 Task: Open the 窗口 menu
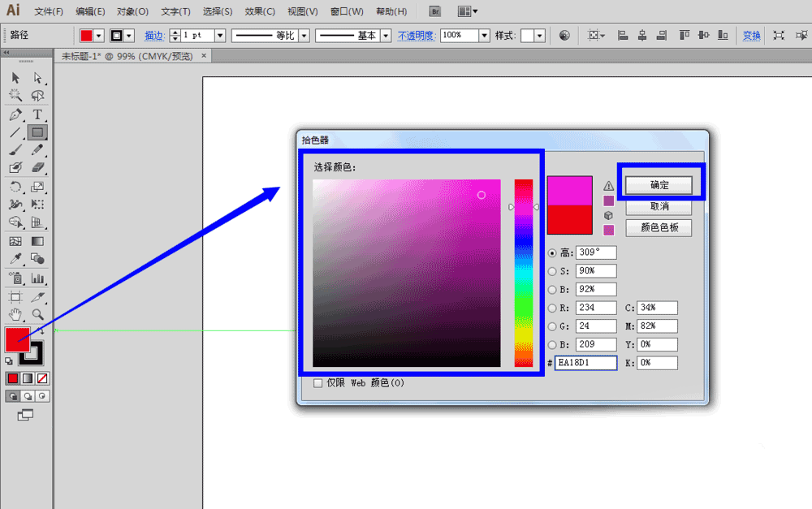point(346,11)
